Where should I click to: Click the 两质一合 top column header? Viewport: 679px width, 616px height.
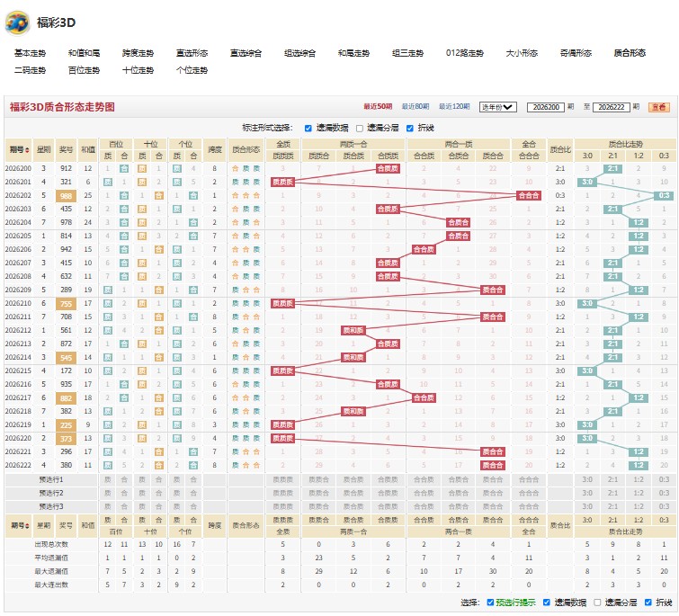click(x=353, y=144)
